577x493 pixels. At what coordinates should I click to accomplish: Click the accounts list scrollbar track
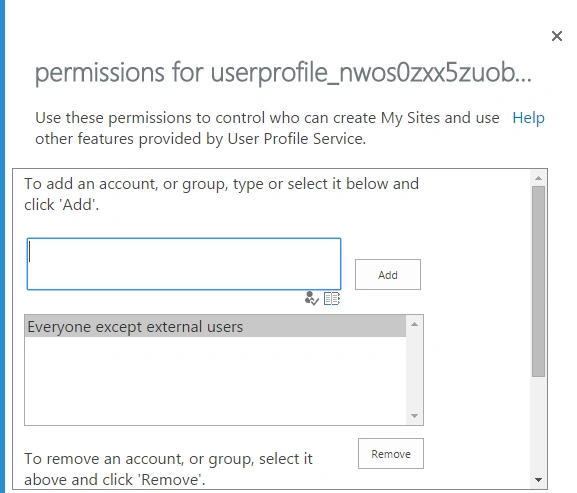pos(414,370)
